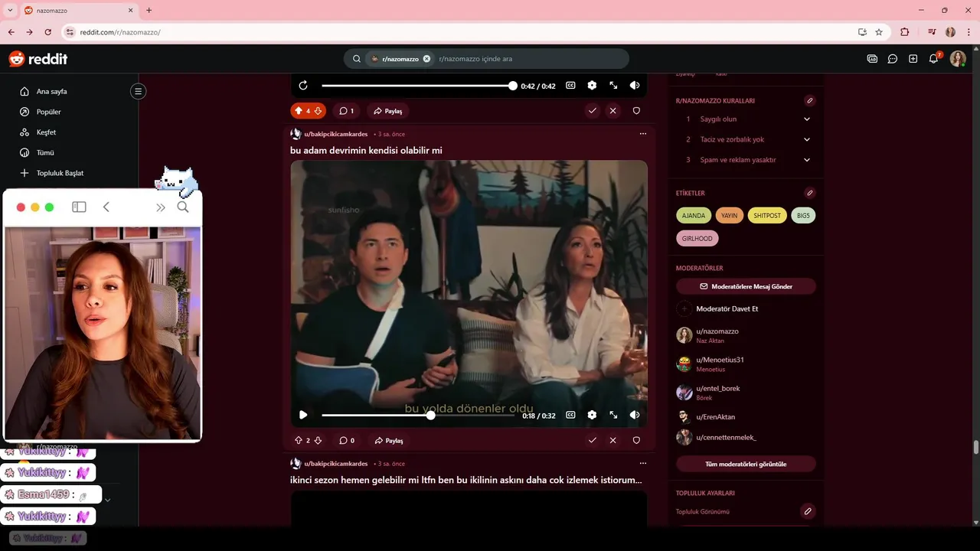This screenshot has width=980, height=551.
Task: Select the BIGS flair tag
Action: coord(803,216)
